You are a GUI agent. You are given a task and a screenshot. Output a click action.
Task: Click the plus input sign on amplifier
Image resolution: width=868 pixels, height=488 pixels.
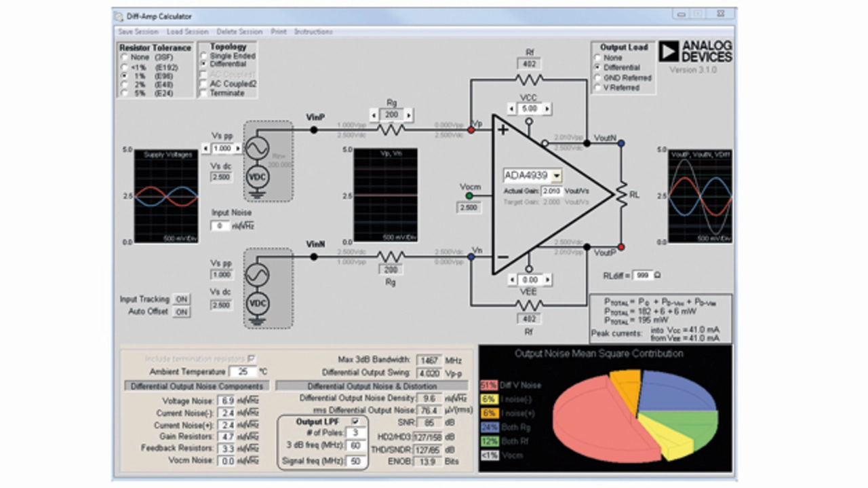point(502,130)
